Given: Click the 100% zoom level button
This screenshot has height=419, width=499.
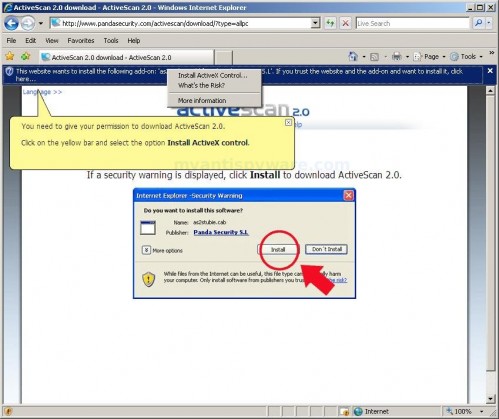Looking at the screenshot, I should 459,412.
